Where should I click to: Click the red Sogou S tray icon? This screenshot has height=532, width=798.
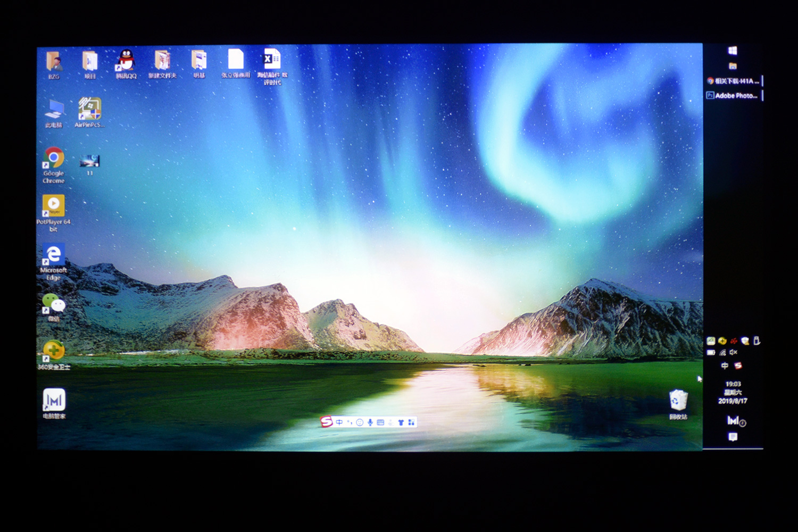coord(738,365)
